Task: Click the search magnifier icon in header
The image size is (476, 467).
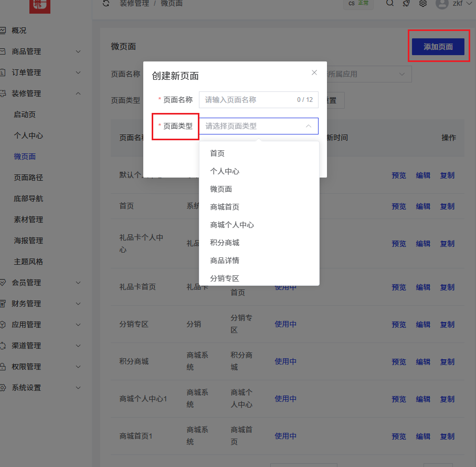Action: click(x=389, y=3)
